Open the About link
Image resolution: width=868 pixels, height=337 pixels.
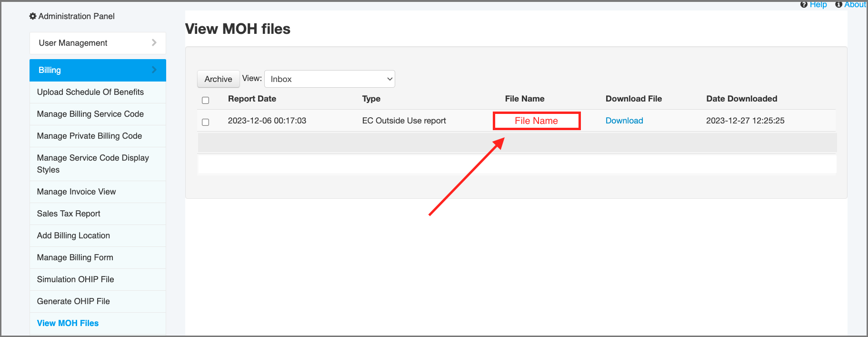click(855, 4)
